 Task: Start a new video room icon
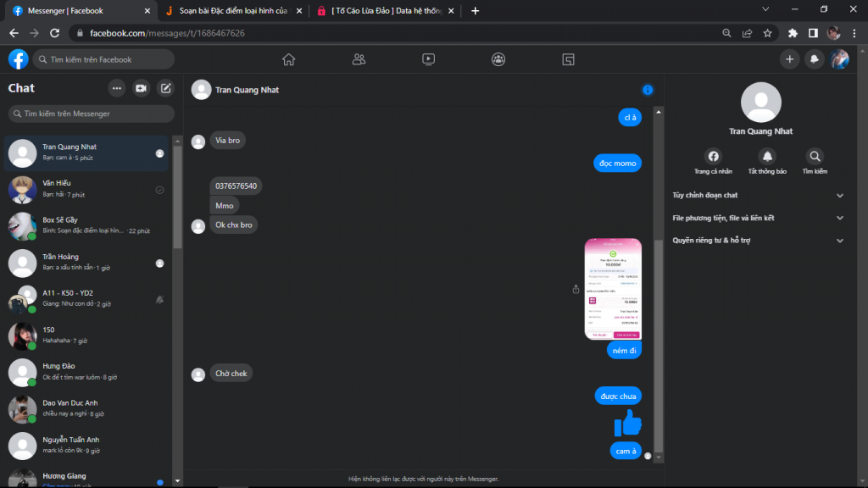pyautogui.click(x=142, y=88)
